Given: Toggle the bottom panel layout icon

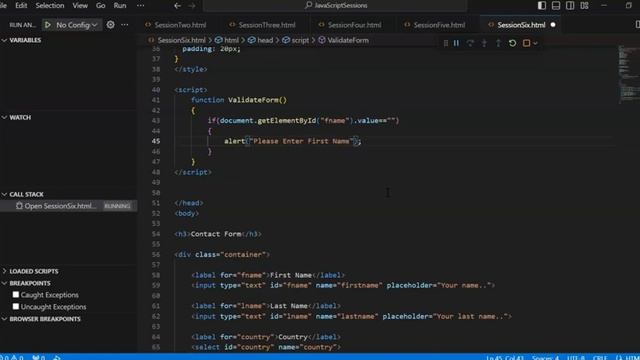Looking at the screenshot, I should pos(556,5).
